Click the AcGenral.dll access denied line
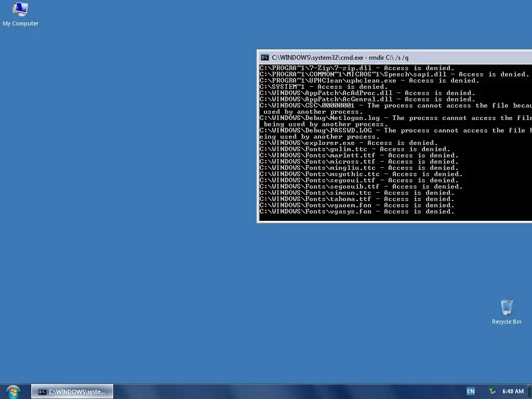This screenshot has height=399, width=532. pyautogui.click(x=367, y=99)
